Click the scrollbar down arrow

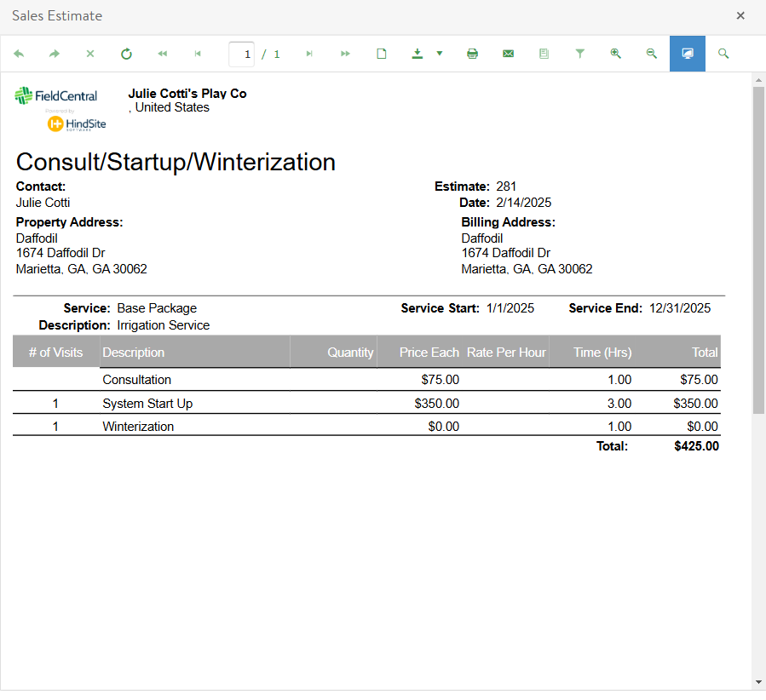758,682
